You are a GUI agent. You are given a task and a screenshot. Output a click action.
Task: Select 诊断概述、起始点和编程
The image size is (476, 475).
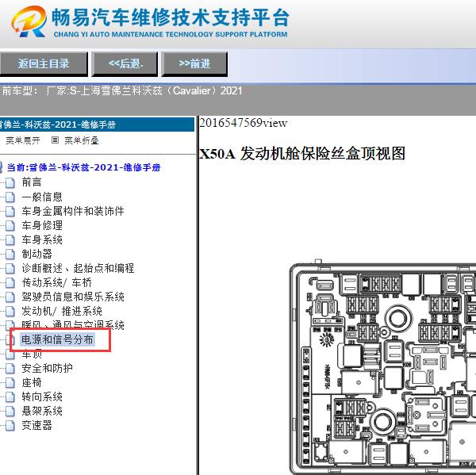(x=78, y=268)
